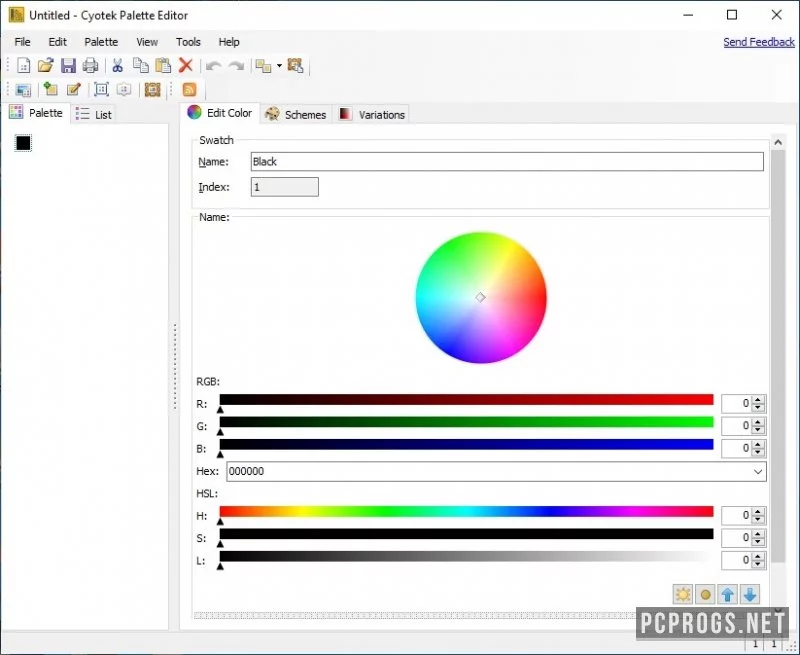800x655 pixels.
Task: Click the brown framed grid icon
Action: pos(152,89)
